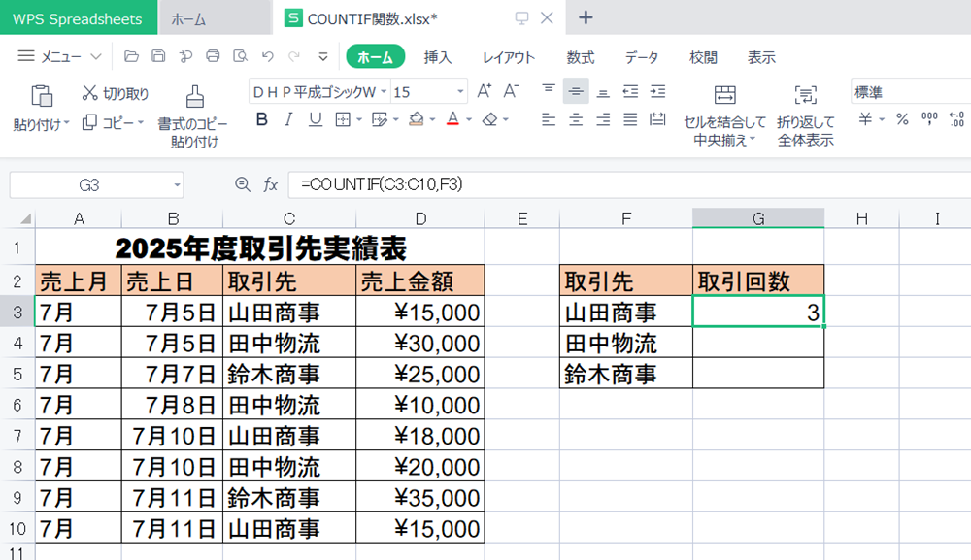Image resolution: width=971 pixels, height=560 pixels.
Task: Click the borders icon
Action: [343, 119]
